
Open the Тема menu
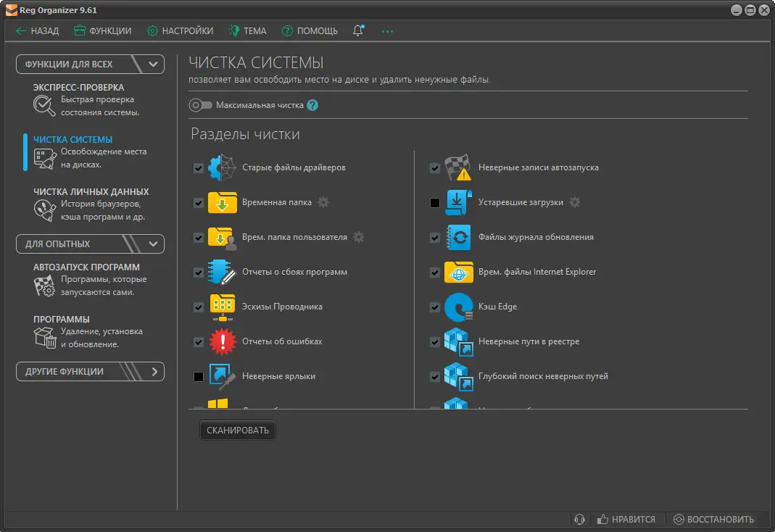[x=248, y=30]
